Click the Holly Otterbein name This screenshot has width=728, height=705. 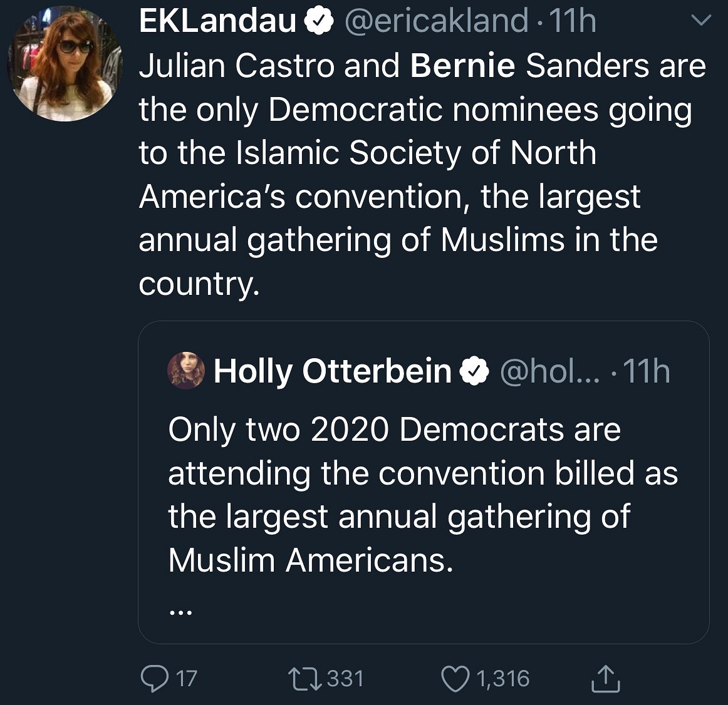pos(332,371)
